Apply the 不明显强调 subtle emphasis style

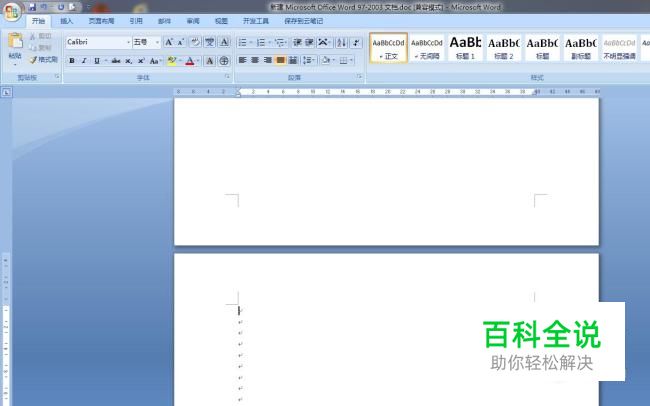tap(619, 48)
